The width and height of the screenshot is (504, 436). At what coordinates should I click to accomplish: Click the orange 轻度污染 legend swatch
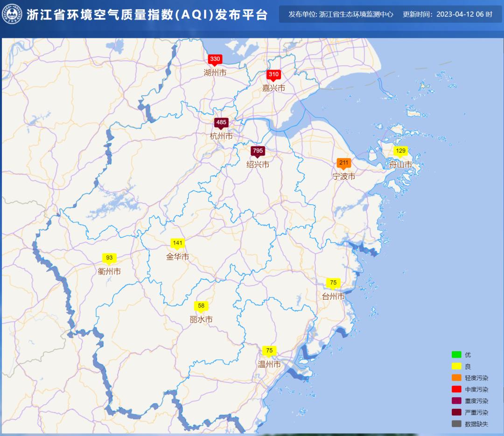(x=456, y=378)
